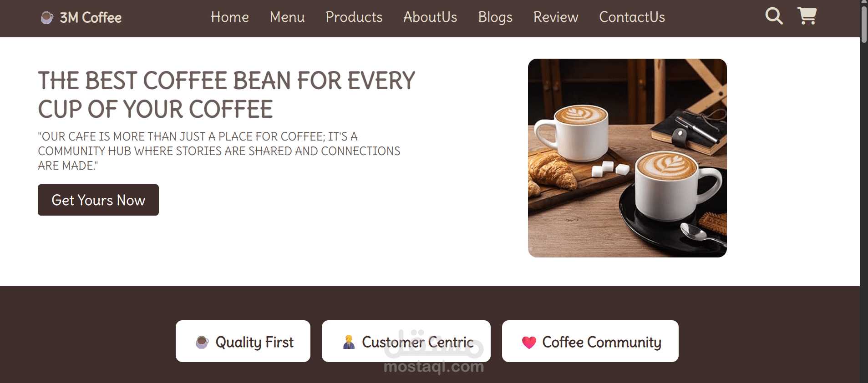Open the Products page
Image resolution: width=868 pixels, height=383 pixels.
tap(354, 17)
